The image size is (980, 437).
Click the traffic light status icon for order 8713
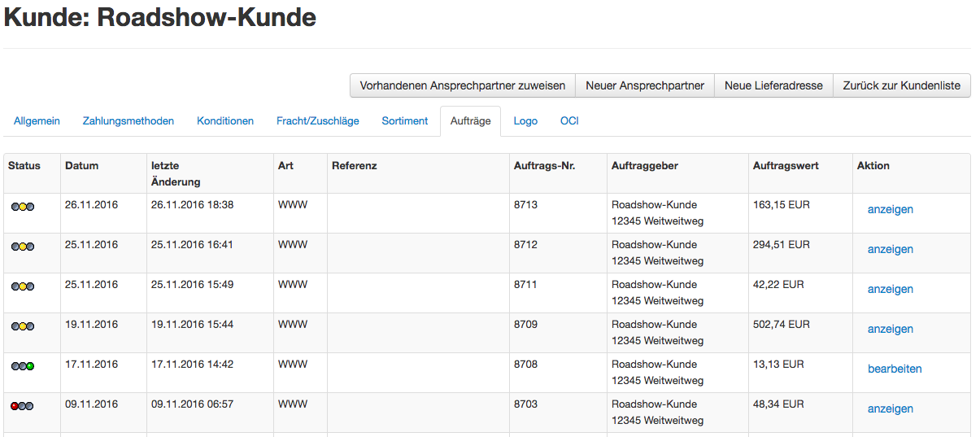(x=23, y=207)
